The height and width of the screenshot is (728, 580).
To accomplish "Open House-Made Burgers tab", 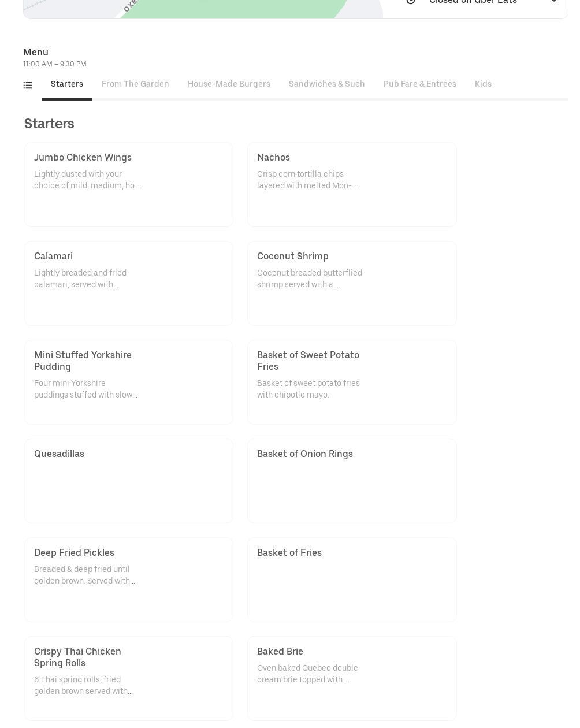I will 229,84.
